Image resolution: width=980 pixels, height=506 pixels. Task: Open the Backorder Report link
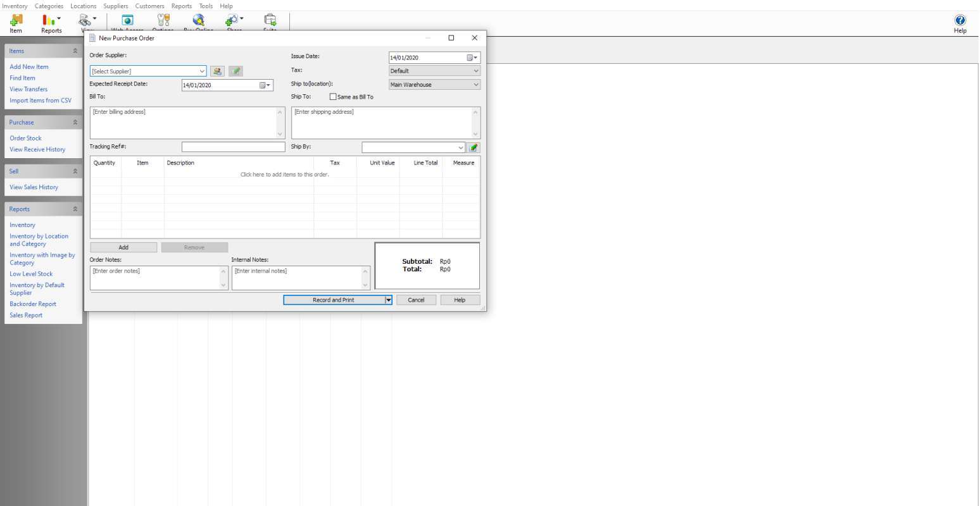coord(33,304)
